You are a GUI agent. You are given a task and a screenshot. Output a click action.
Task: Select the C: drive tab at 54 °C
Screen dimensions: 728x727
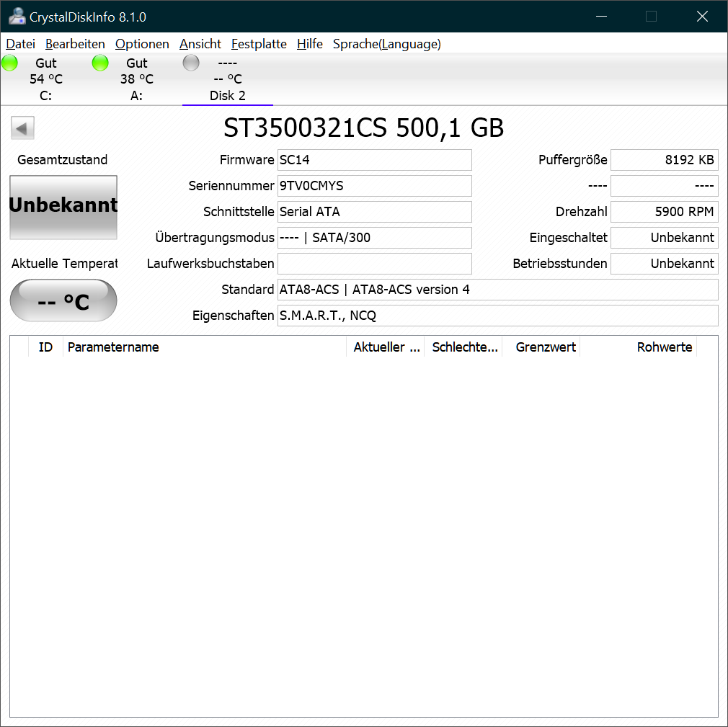45,79
